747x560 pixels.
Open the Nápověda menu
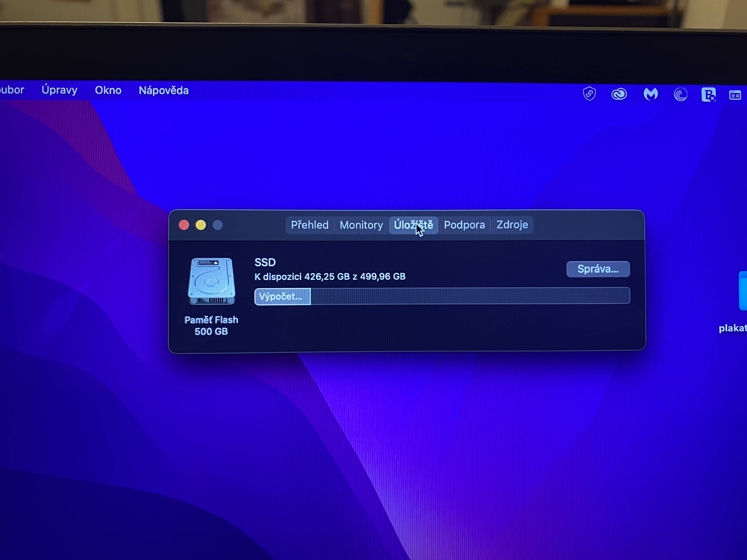click(163, 91)
